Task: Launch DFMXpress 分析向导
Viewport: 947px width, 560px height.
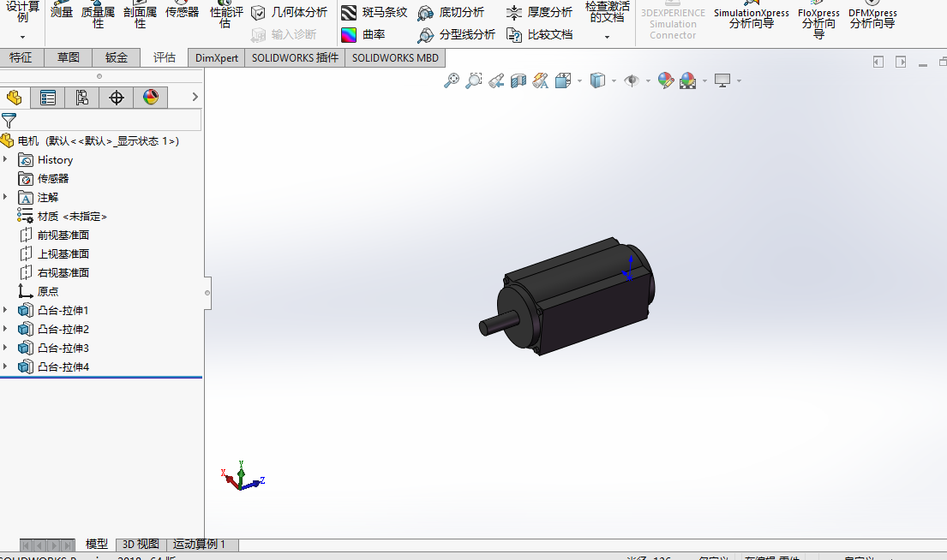Action: 872,17
